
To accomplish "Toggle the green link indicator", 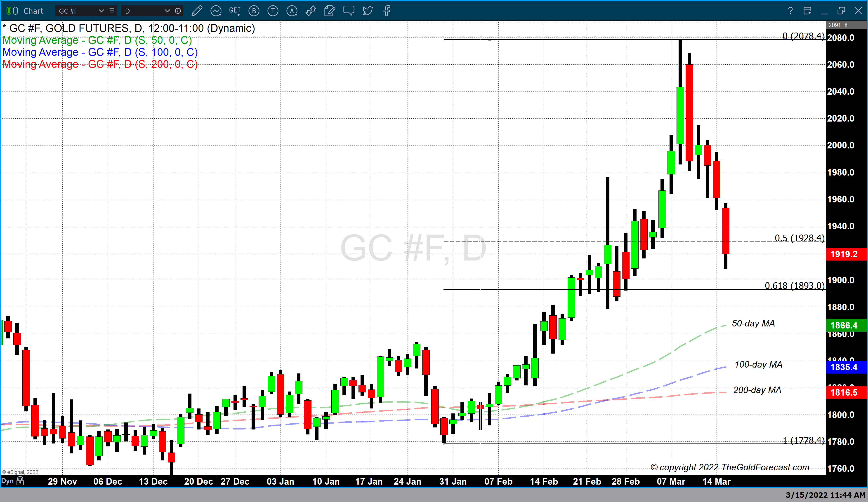I will coord(9,11).
